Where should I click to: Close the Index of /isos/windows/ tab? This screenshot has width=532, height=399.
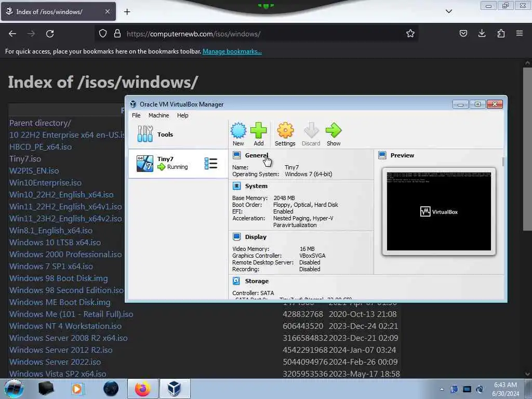pos(107,11)
